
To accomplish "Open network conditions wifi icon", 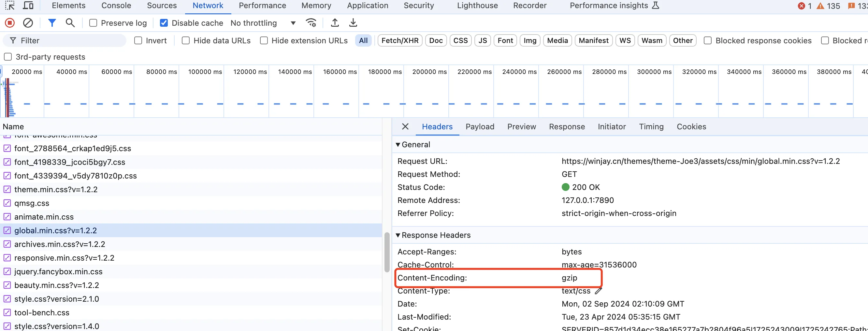I will coord(311,23).
